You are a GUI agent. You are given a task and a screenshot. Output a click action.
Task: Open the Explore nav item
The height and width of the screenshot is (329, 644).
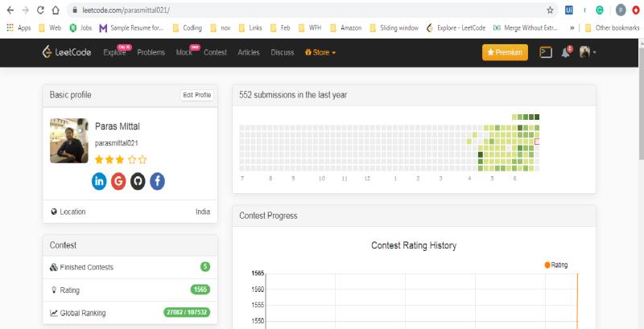114,52
